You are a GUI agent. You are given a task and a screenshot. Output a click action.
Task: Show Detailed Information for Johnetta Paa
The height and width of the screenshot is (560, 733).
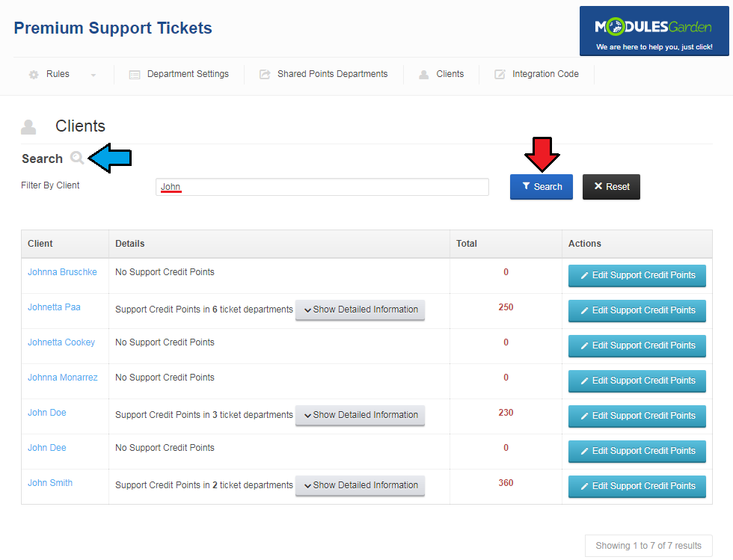[x=360, y=310]
